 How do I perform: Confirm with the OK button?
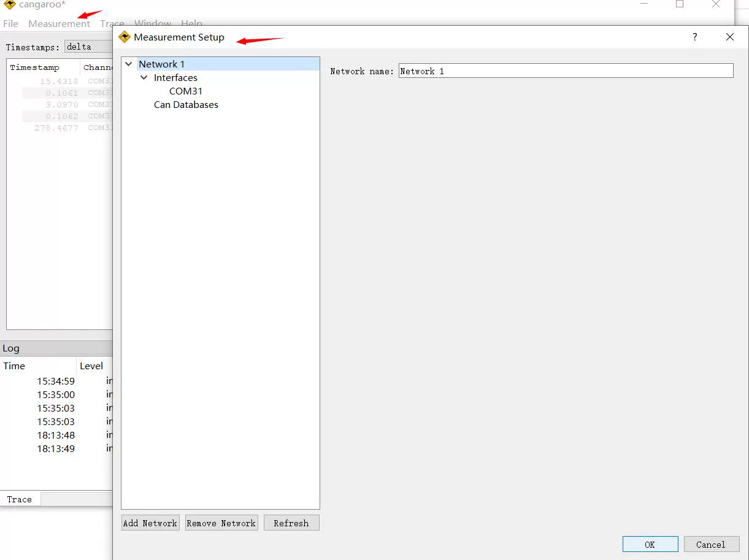pos(650,544)
